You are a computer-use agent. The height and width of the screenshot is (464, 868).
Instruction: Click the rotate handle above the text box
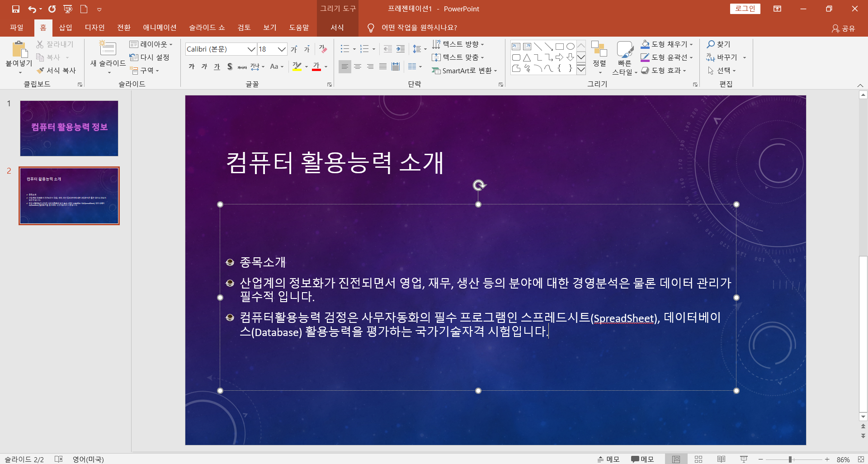[479, 185]
